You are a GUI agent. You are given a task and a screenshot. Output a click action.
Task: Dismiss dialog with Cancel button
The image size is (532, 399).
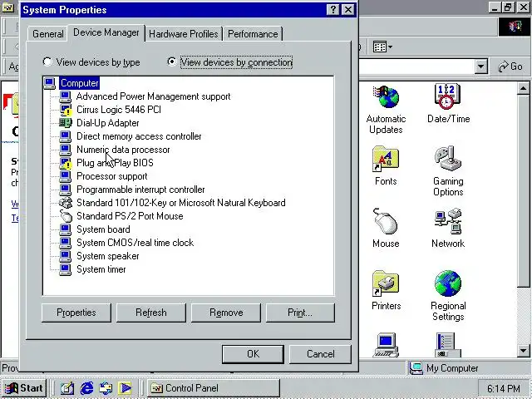pos(320,354)
